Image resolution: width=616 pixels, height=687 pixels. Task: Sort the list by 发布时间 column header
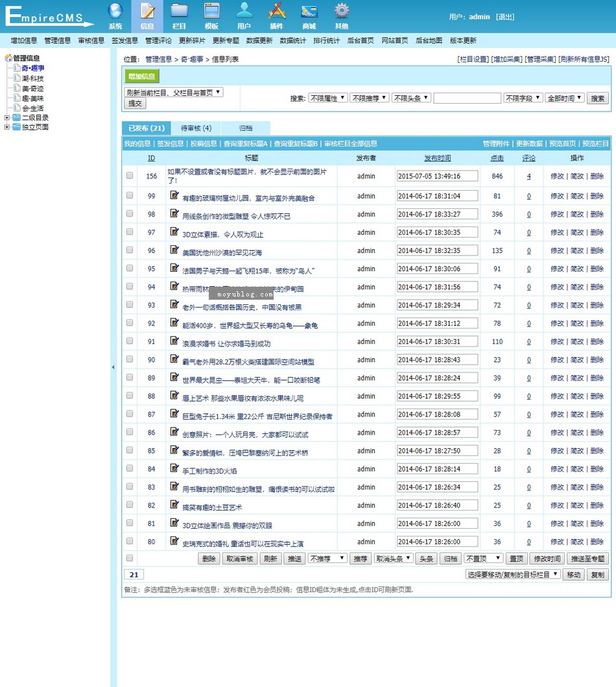437,158
